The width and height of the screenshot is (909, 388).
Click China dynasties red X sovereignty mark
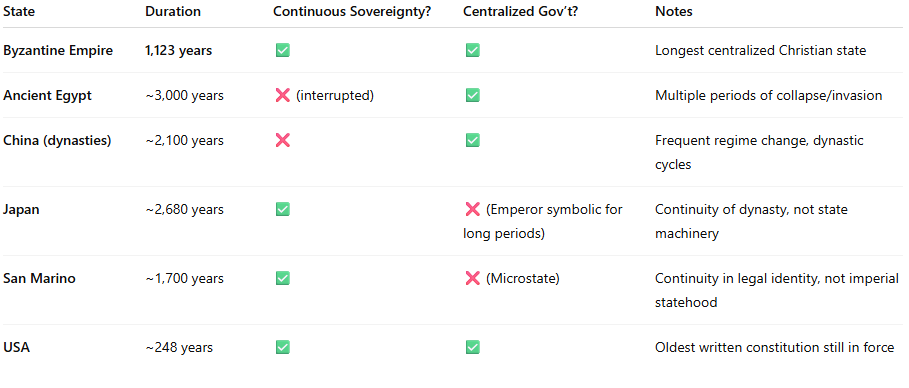282,140
